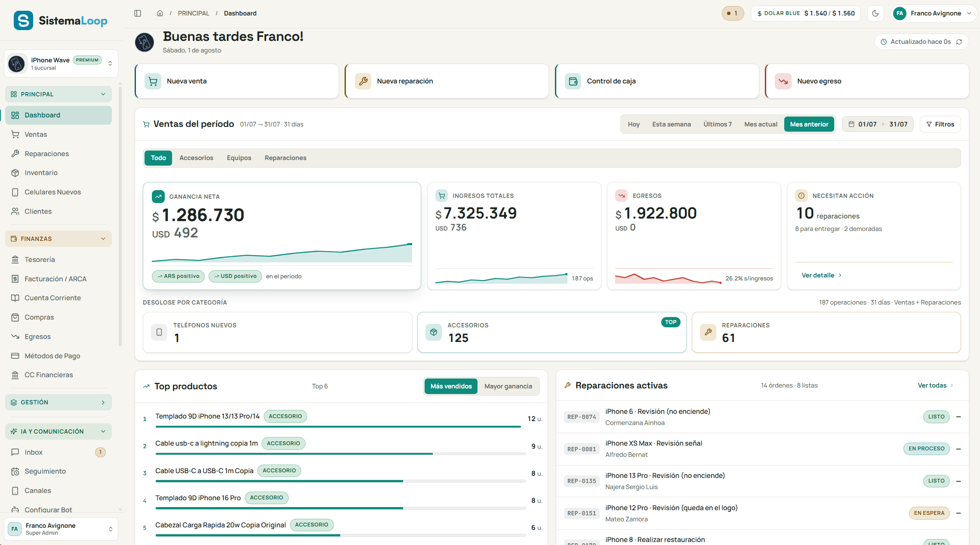Open Compras in sidebar

coord(59,317)
